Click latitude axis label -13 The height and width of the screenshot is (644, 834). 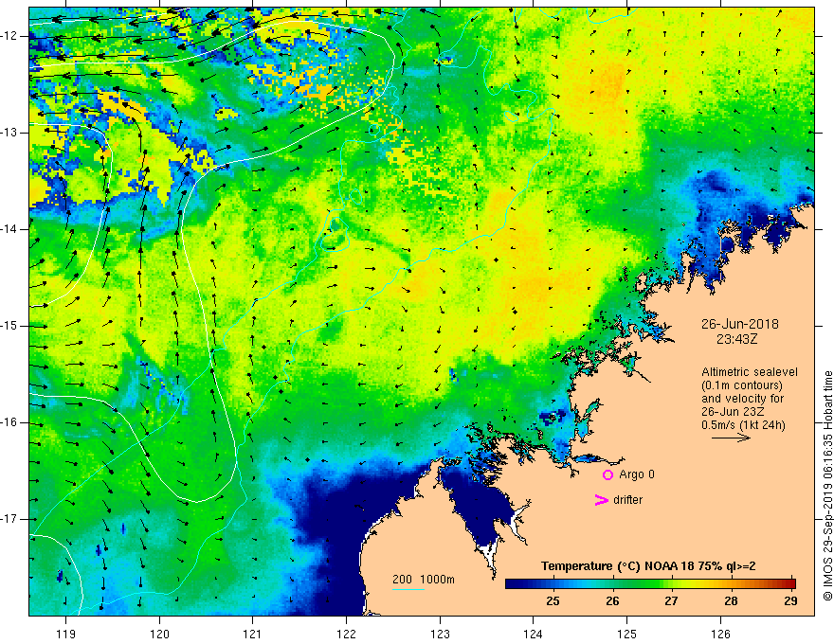tap(9, 133)
